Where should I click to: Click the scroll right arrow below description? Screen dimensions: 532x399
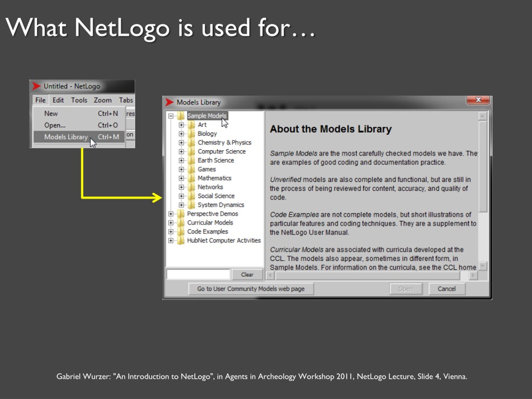click(x=473, y=275)
